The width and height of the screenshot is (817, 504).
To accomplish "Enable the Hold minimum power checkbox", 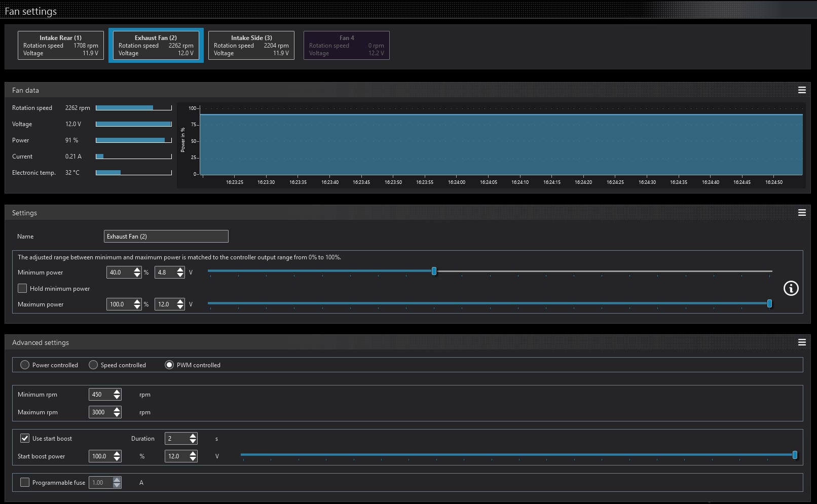I will tap(22, 288).
